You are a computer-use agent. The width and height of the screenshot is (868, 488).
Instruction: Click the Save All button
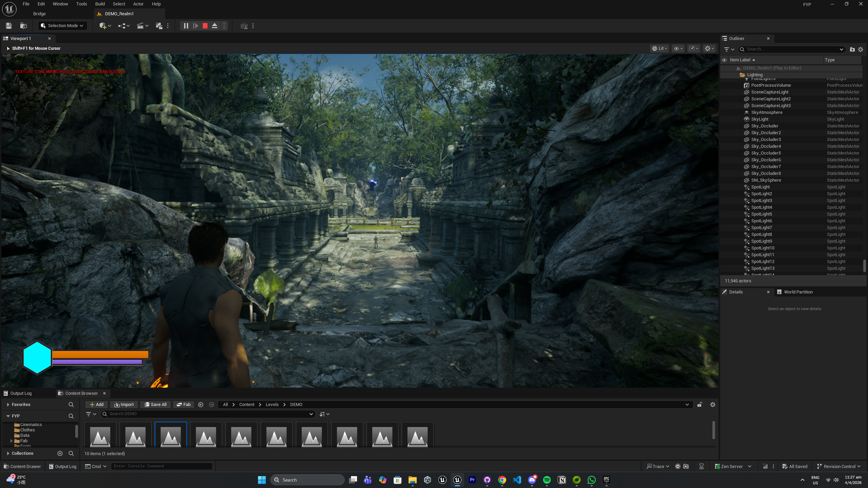[155, 405]
